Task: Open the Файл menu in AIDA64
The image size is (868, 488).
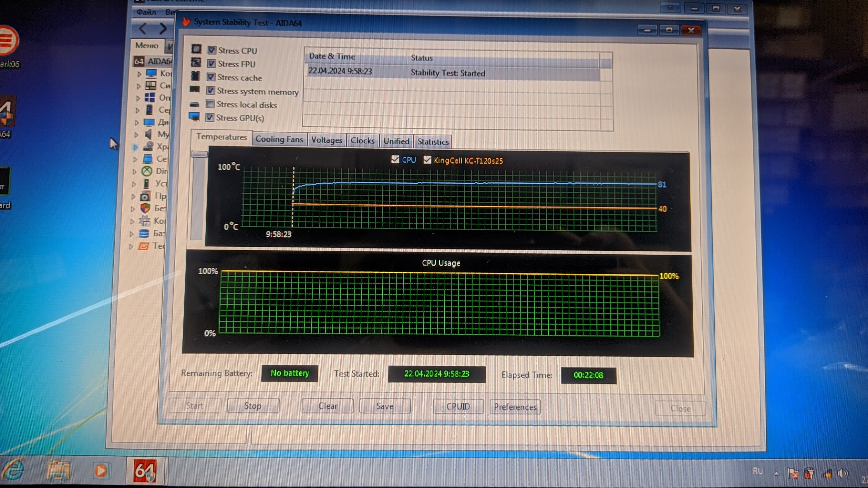Action: point(146,12)
